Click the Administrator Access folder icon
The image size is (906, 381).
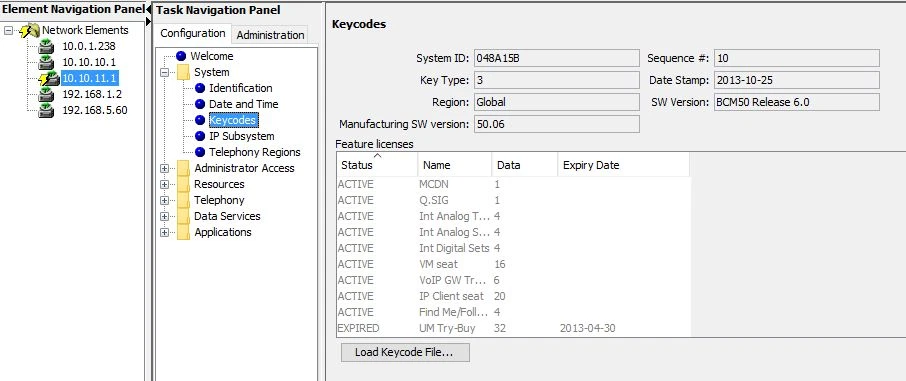(x=183, y=168)
